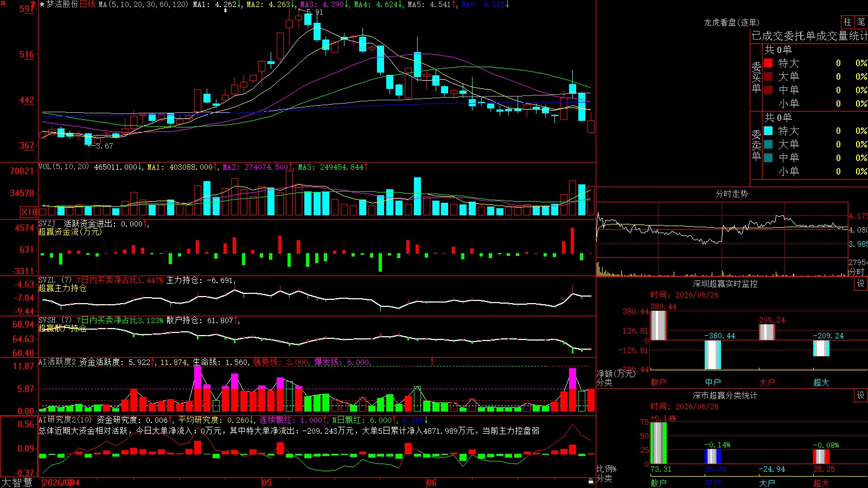This screenshot has width=868, height=488.
Task: Click the 龙虎看盘(逐单) panel title
Action: click(x=732, y=22)
